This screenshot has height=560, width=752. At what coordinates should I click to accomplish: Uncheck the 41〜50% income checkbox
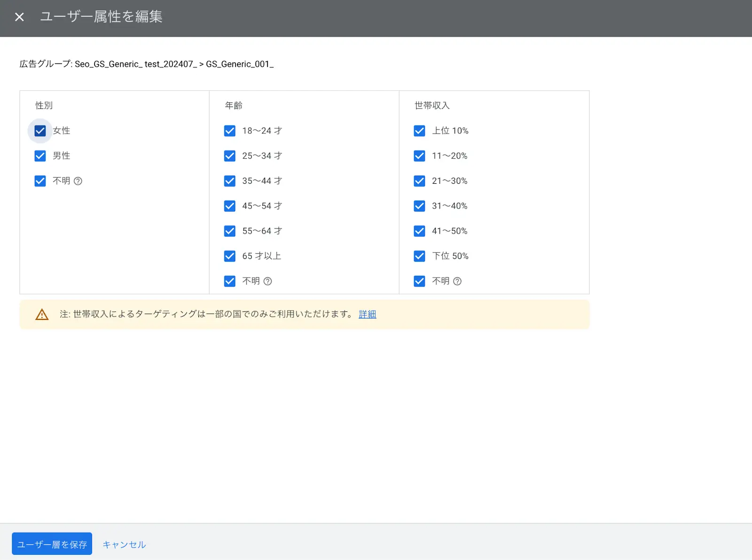(x=419, y=231)
